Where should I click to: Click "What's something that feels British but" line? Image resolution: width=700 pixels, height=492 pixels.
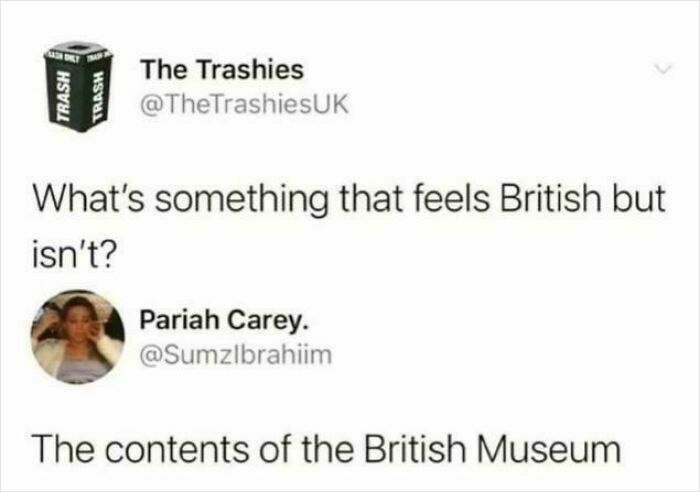349,198
